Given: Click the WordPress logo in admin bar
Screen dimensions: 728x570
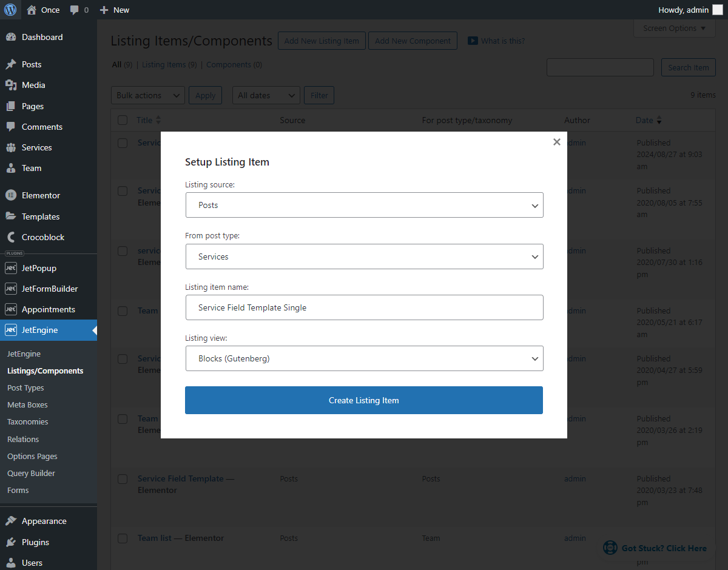Looking at the screenshot, I should 10,10.
